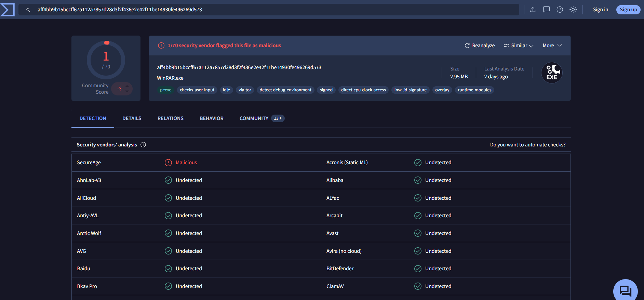This screenshot has width=644, height=300.
Task: Vote community score up arrow
Action: (127, 86)
